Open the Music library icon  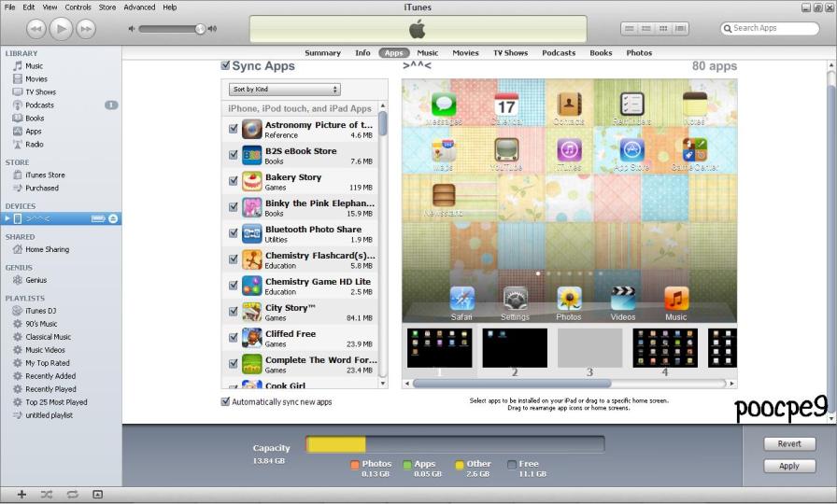[18, 65]
